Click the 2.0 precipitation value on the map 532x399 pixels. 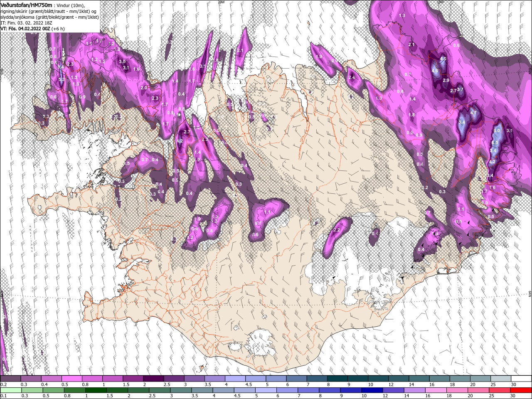click(144, 88)
